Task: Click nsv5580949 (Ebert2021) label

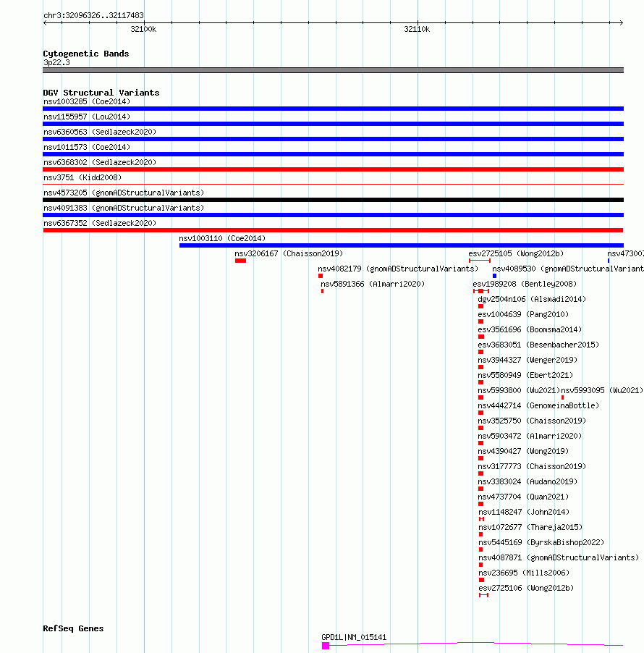Action: click(x=526, y=375)
